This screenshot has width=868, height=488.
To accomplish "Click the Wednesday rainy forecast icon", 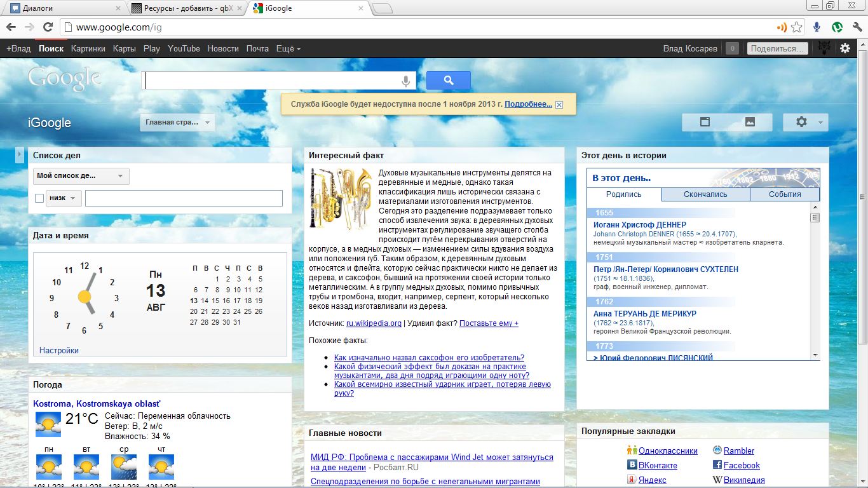I will tap(124, 467).
